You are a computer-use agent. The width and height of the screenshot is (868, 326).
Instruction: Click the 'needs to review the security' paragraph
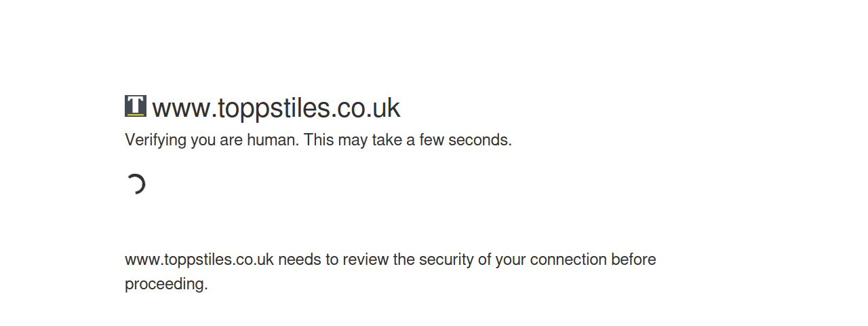391,272
